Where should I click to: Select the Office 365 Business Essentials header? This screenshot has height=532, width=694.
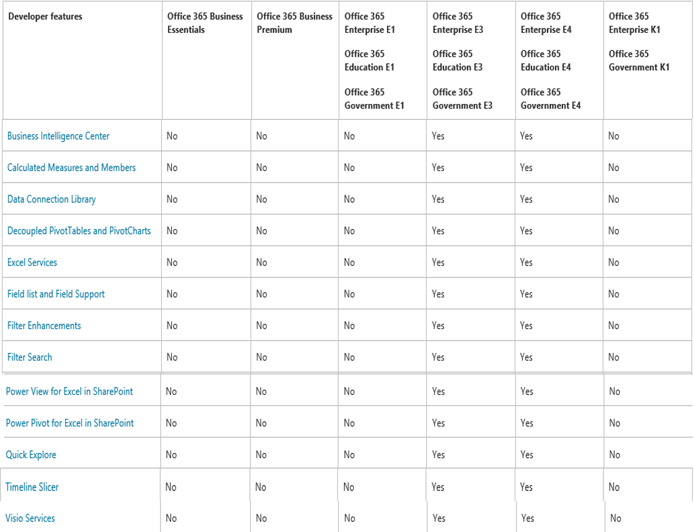pyautogui.click(x=204, y=23)
